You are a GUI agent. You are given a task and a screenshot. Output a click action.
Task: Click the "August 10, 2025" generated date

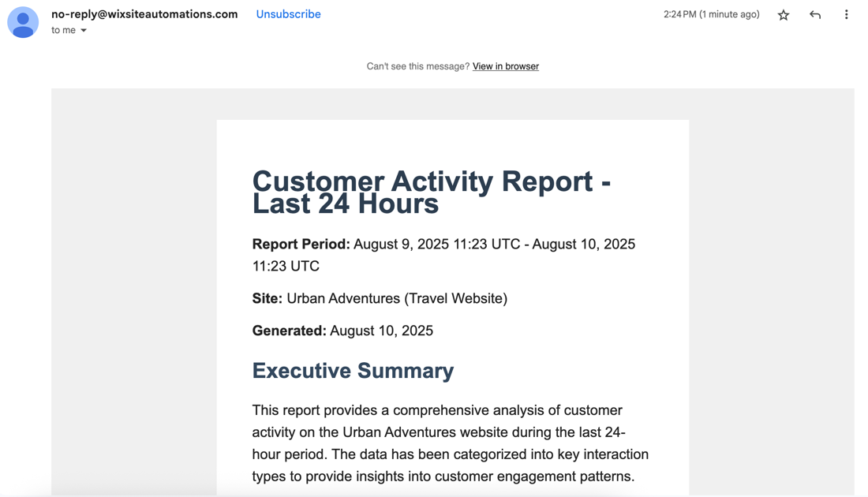click(381, 331)
